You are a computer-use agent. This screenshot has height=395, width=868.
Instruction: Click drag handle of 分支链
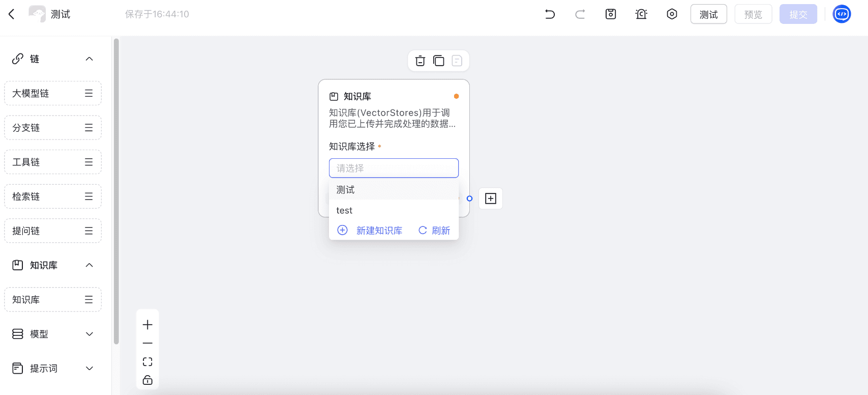[x=88, y=128]
